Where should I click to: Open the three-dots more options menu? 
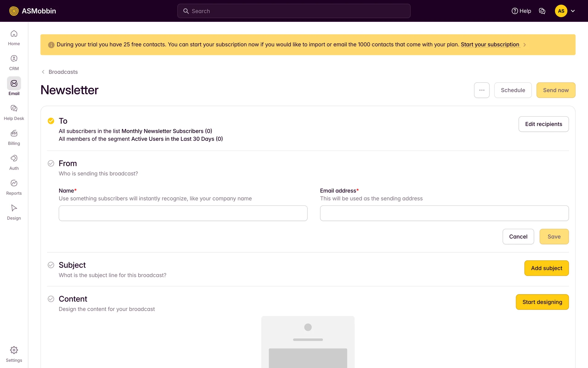tap(481, 90)
